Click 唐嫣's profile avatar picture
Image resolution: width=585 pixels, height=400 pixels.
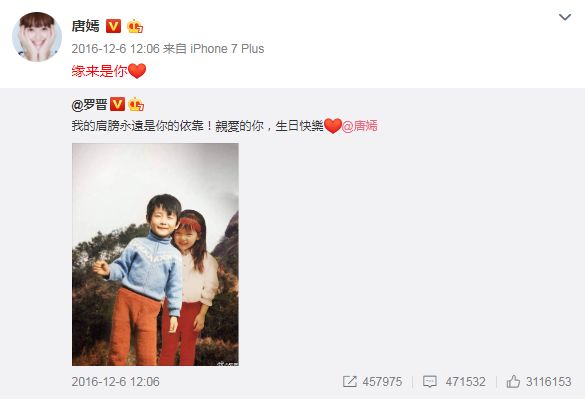pos(37,37)
